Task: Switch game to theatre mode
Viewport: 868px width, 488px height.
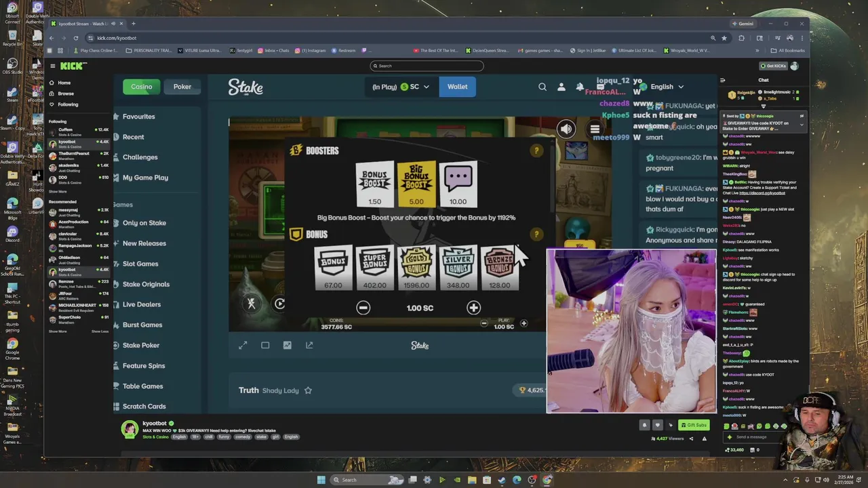Action: tap(265, 345)
